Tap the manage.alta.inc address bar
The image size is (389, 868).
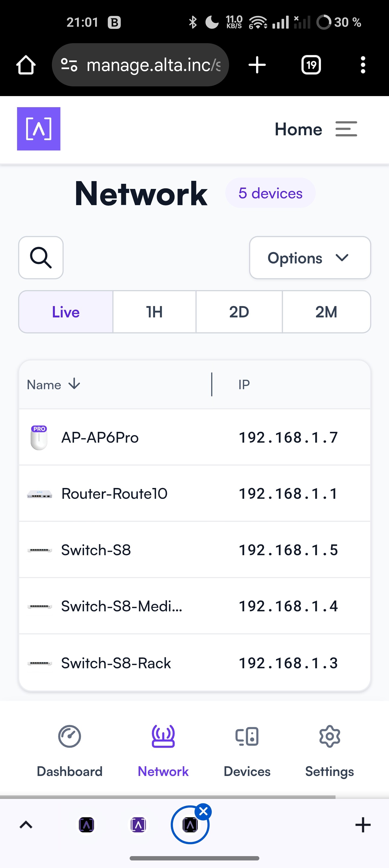[x=140, y=65]
